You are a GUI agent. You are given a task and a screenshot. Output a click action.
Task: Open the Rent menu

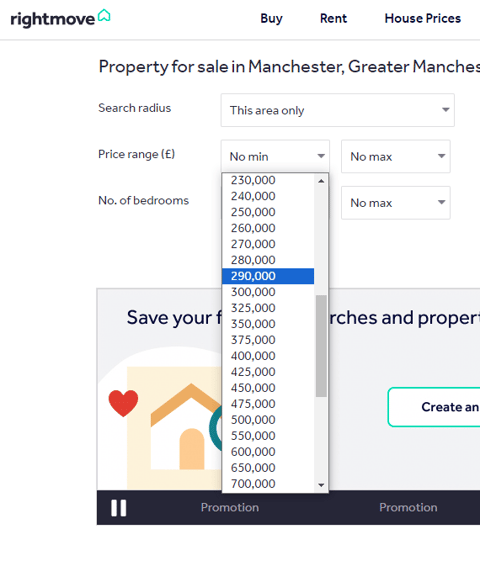[333, 19]
